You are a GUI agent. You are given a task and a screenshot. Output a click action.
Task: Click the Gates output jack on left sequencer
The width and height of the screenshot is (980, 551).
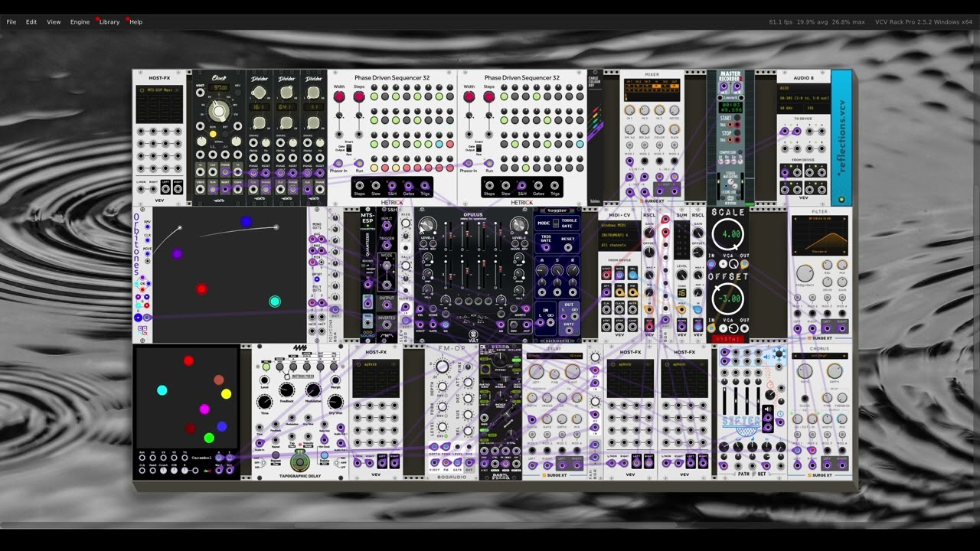tap(408, 185)
